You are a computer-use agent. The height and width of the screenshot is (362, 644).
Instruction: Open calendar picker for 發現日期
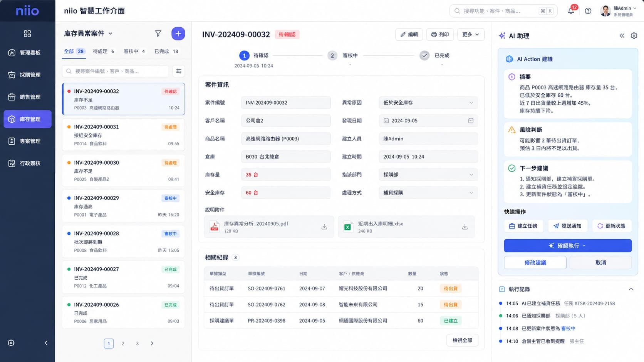point(471,121)
